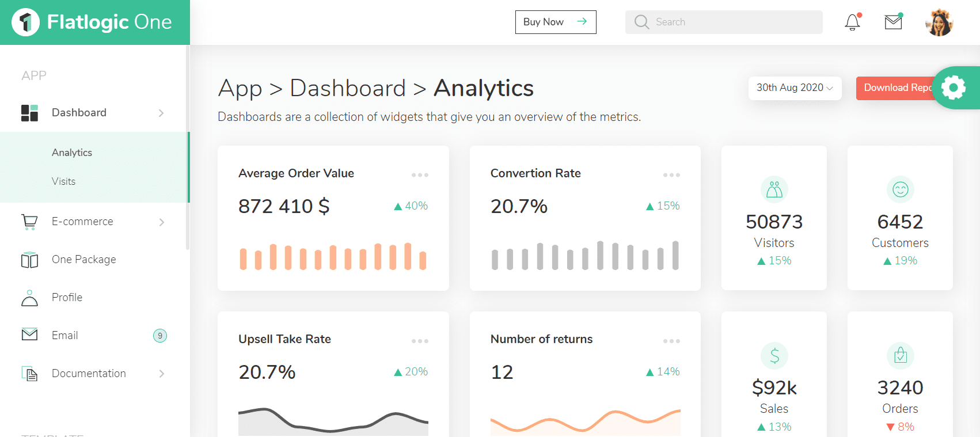980x437 pixels.
Task: Select Analytics in the sidebar menu
Action: pyautogui.click(x=71, y=152)
